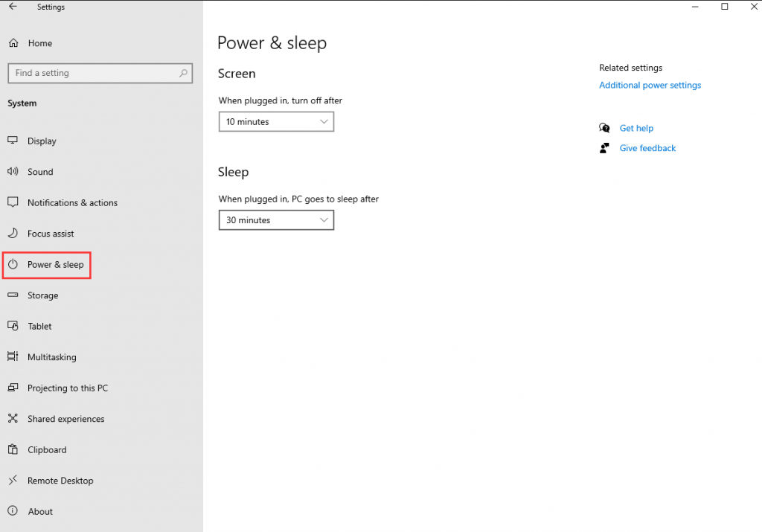
Task: Click the Sound speaker icon
Action: coord(13,172)
